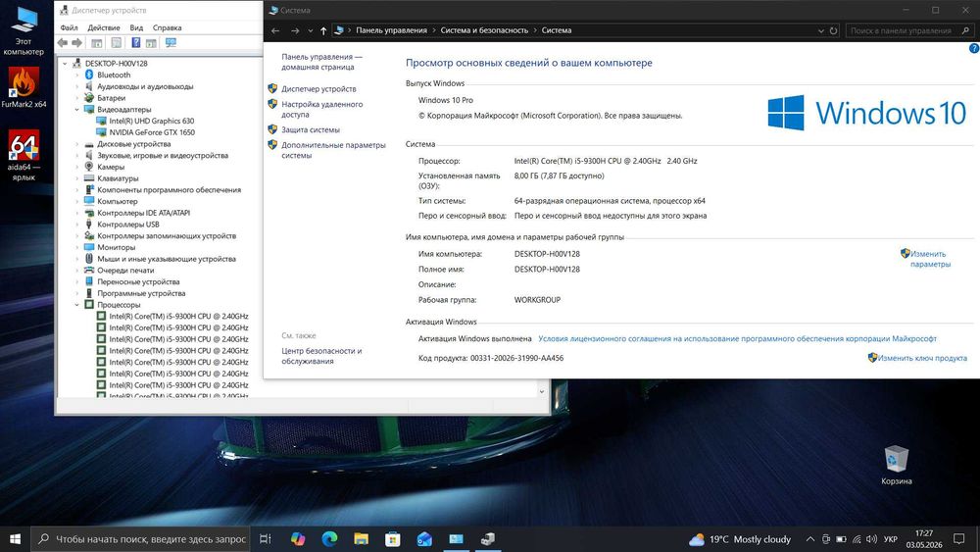The image size is (980, 552).
Task: Expand the Дисковые устройства category
Action: (x=76, y=144)
